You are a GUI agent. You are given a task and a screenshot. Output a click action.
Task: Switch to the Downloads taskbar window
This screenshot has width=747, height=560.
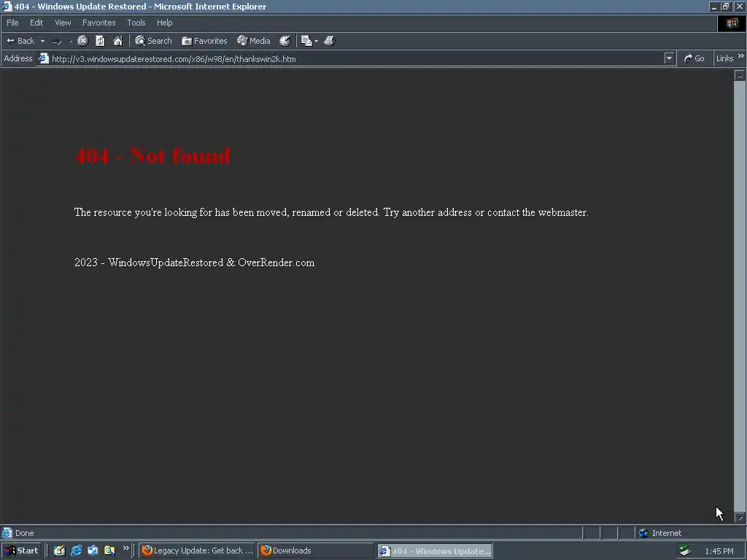[316, 551]
